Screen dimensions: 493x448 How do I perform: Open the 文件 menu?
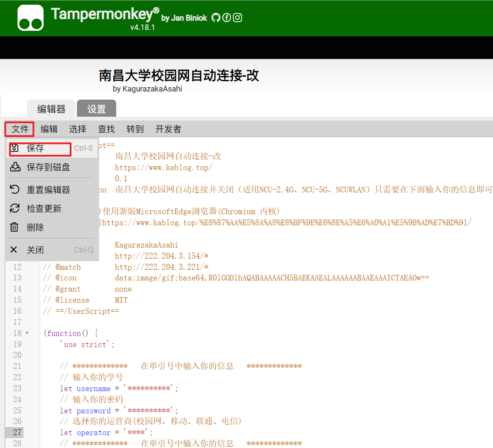coord(20,129)
